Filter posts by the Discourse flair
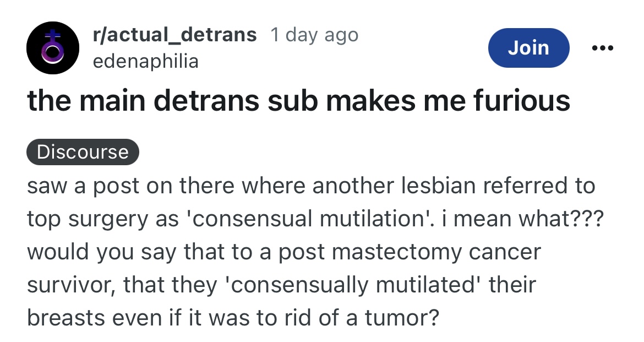 83,151
